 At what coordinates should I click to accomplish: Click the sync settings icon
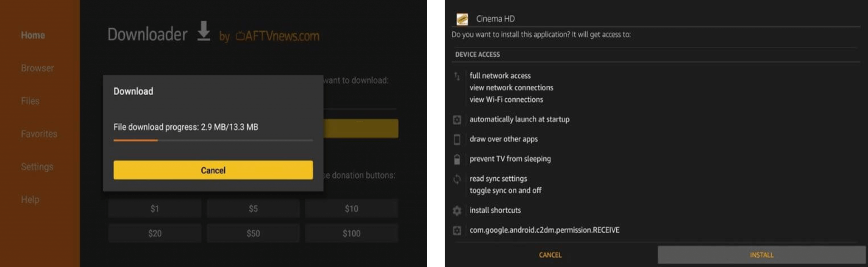457,179
